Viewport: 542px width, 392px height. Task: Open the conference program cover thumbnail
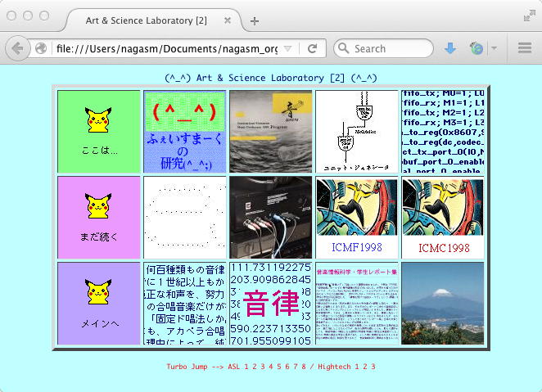271,131
